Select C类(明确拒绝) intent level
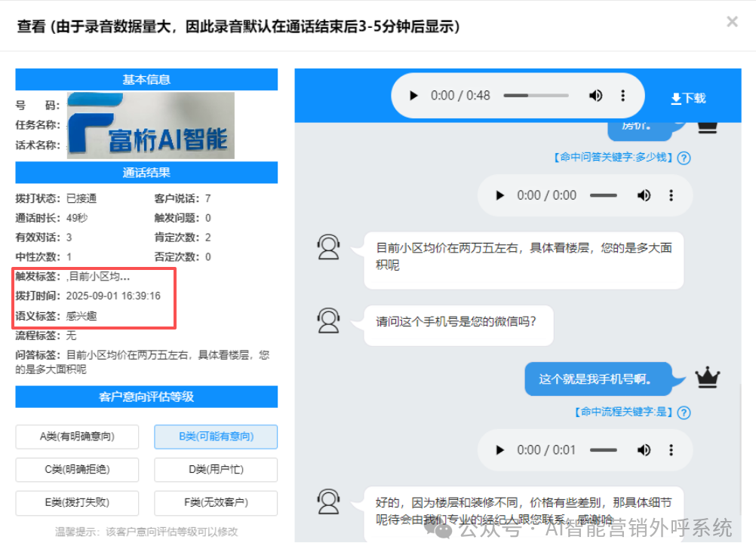The height and width of the screenshot is (558, 756). [x=77, y=469]
